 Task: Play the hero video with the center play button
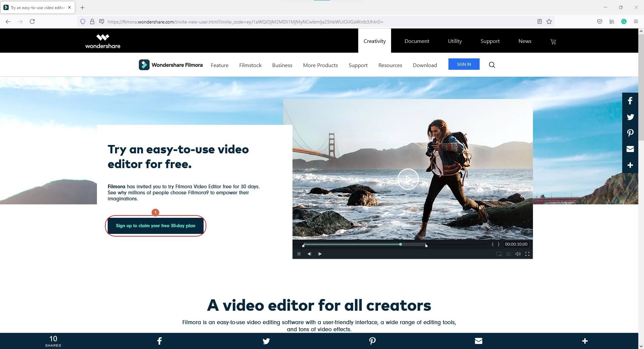click(x=408, y=179)
